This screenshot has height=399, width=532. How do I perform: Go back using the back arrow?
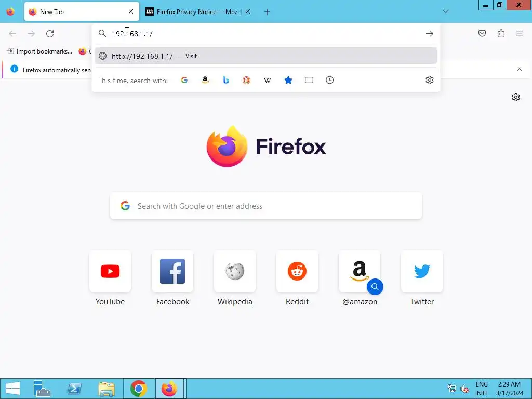coord(12,34)
